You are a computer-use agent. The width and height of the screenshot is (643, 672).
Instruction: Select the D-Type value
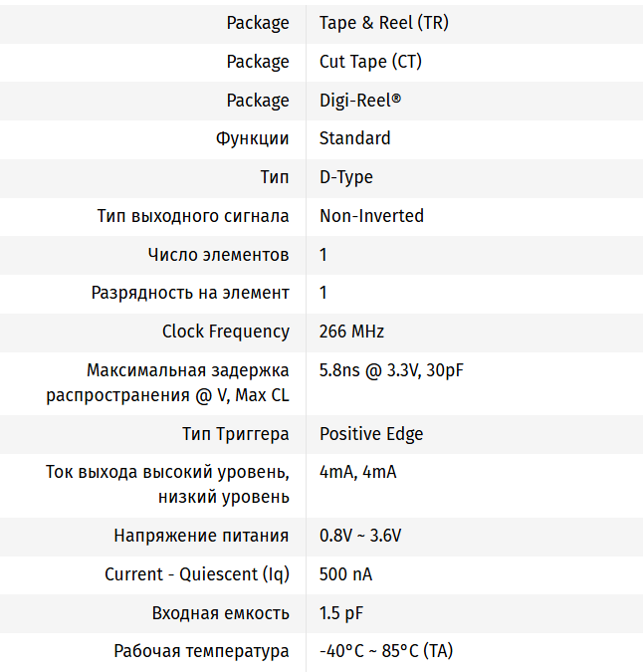345,177
